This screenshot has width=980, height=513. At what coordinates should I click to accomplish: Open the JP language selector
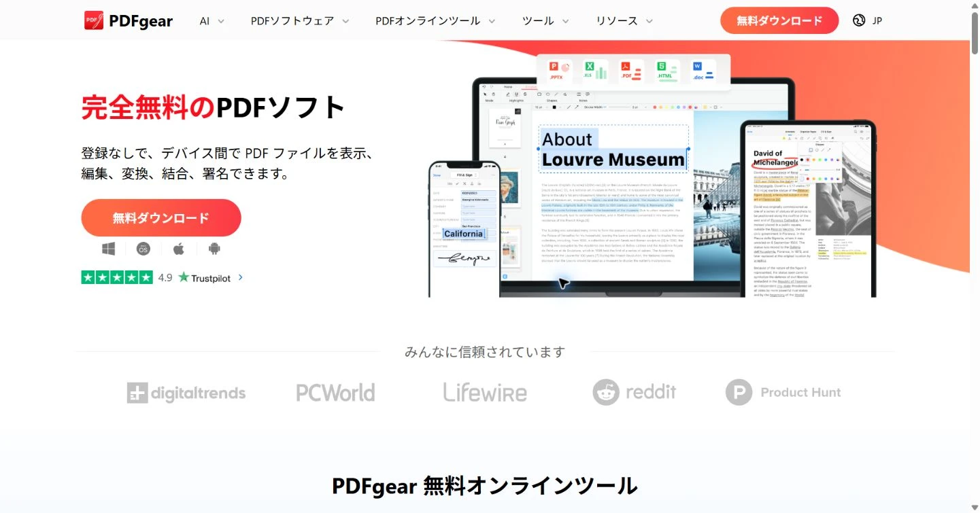(x=867, y=20)
